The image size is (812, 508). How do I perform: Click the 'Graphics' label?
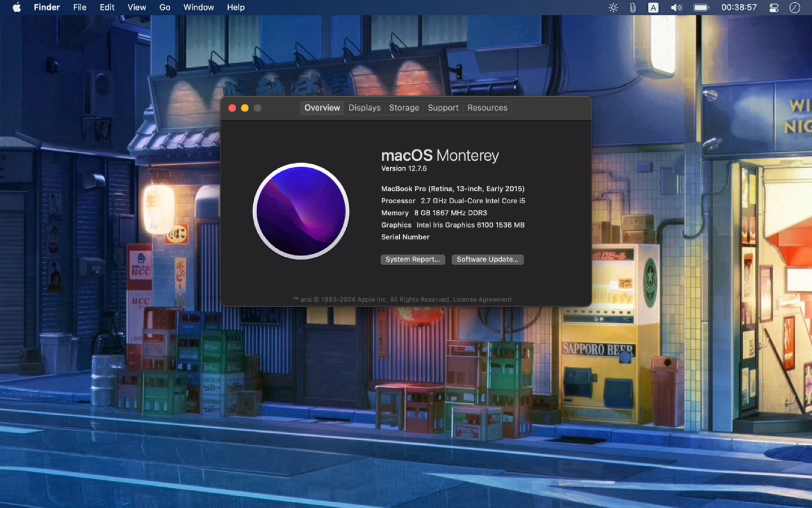point(396,225)
